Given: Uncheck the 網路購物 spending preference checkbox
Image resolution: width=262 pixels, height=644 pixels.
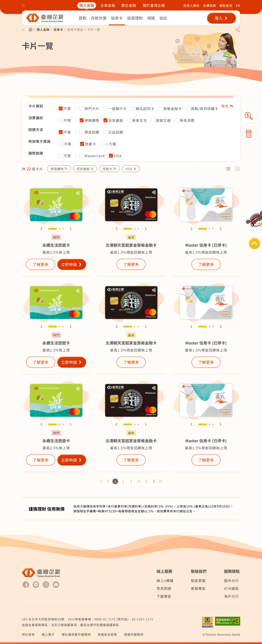Looking at the screenshot, I should (x=81, y=120).
